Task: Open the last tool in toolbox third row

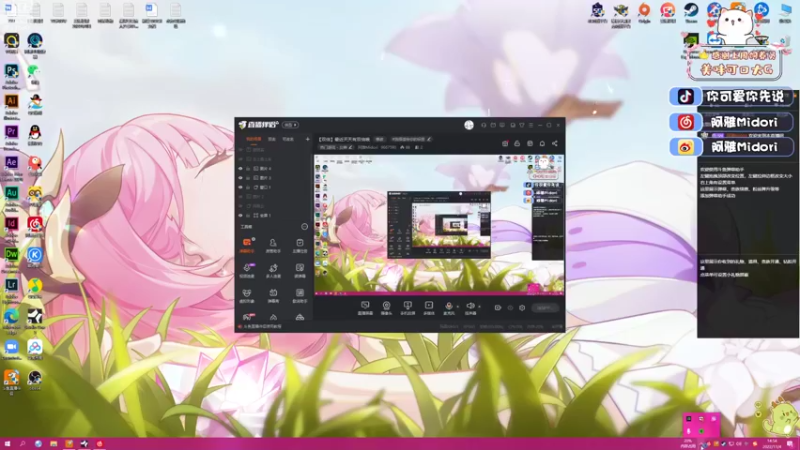Action: [x=299, y=295]
